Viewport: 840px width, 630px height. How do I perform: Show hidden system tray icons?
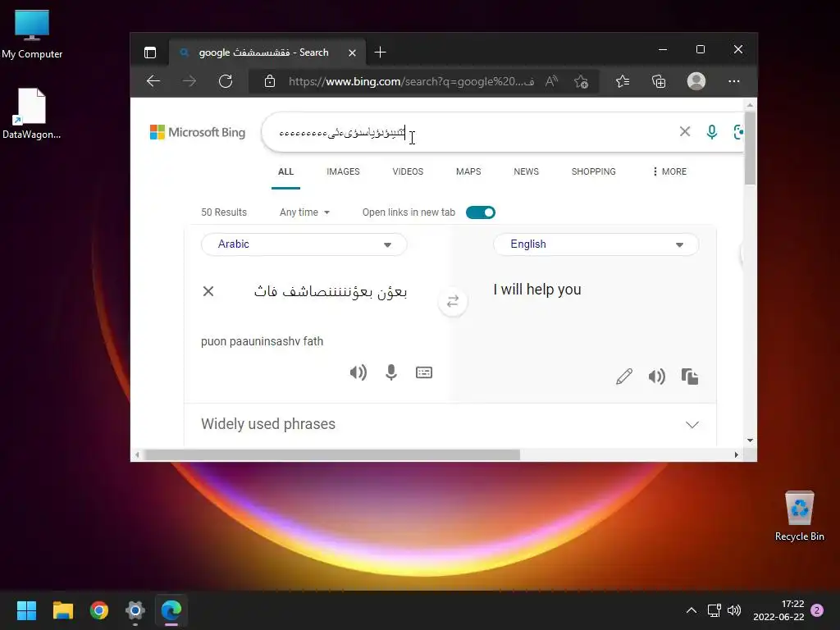tap(692, 610)
